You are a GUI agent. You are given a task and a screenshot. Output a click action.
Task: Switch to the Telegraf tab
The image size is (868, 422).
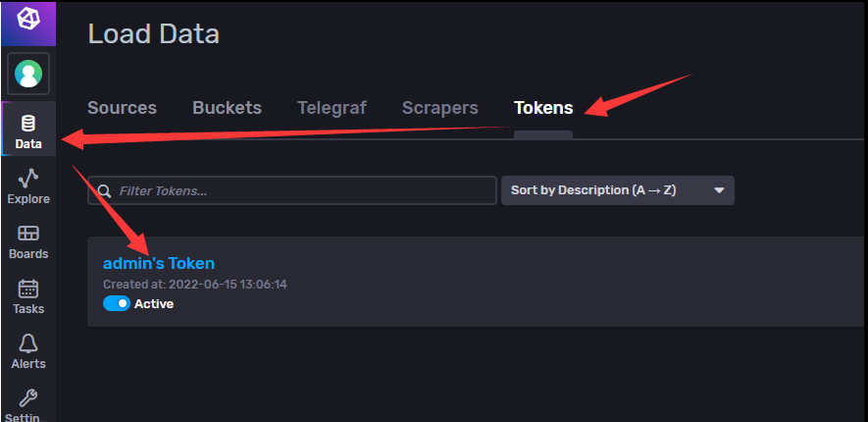pos(332,107)
